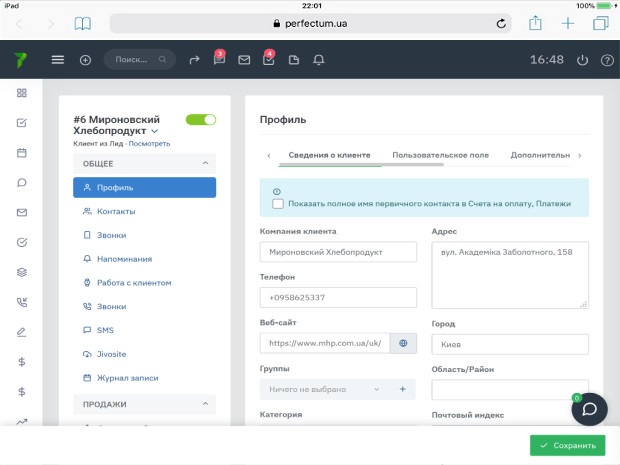The height and width of the screenshot is (465, 620).
Task: Open the website globe icon button
Action: (403, 343)
